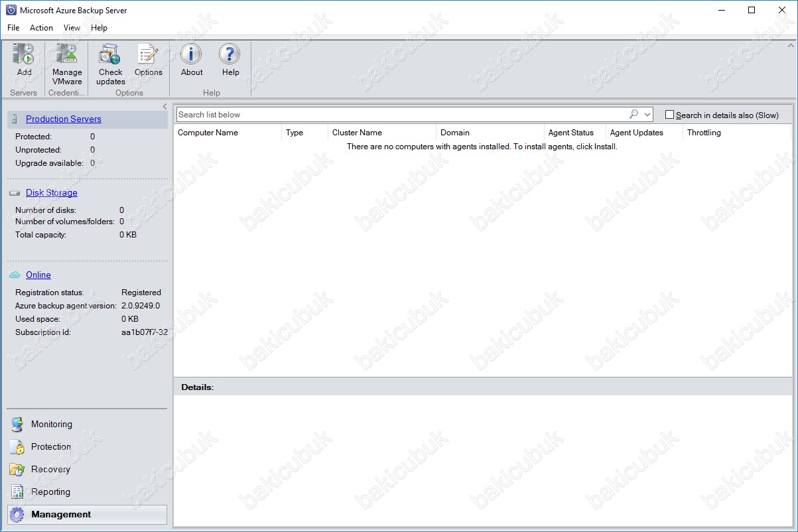Screen dimensions: 798x532
Task: Collapse the left navigation pane arrow
Action: 165,106
